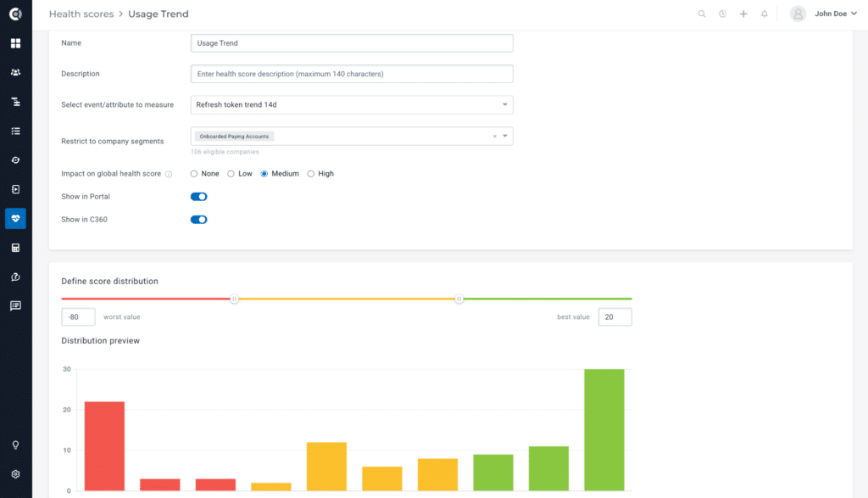Disable the Show in C360 toggle
Image resolution: width=868 pixels, height=498 pixels.
coord(198,219)
